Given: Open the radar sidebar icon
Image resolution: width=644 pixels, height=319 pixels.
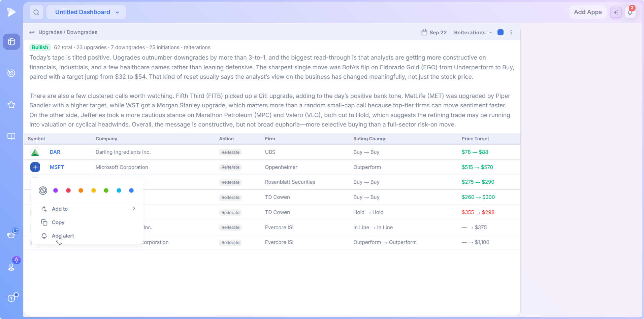Looking at the screenshot, I should coord(11,73).
